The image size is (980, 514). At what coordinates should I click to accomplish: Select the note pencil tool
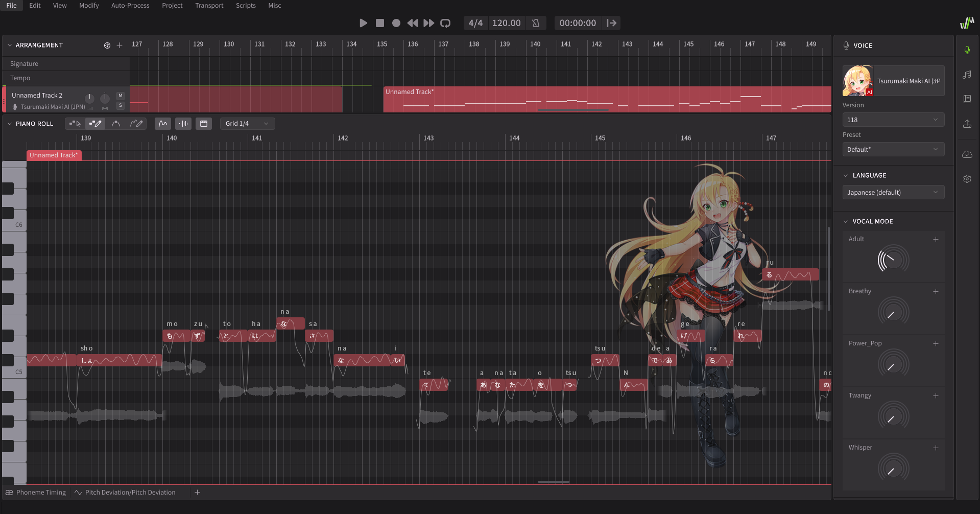pos(95,124)
